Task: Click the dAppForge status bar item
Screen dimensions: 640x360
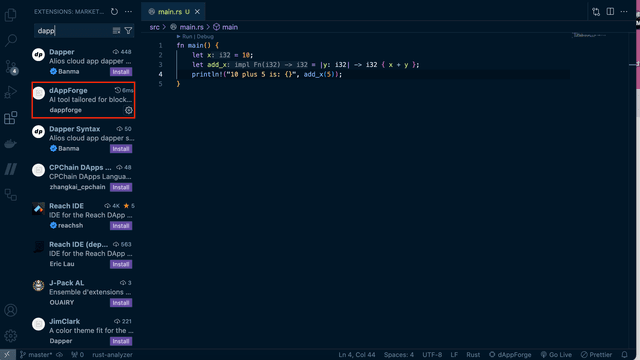Action: [x=510, y=355]
